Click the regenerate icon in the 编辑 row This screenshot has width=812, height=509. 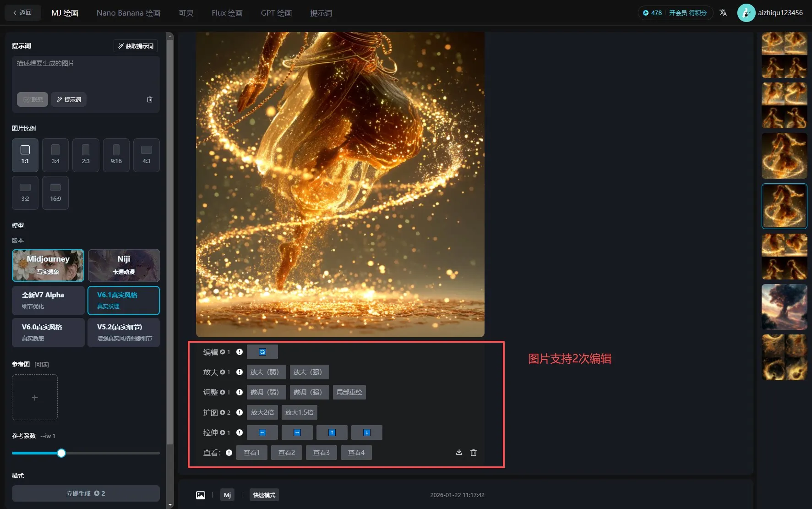[x=262, y=352]
